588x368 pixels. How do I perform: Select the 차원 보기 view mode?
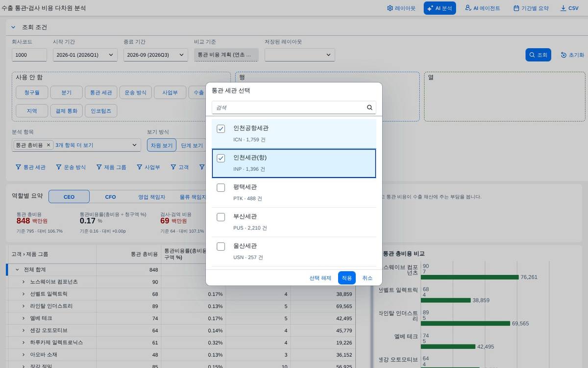(x=162, y=145)
